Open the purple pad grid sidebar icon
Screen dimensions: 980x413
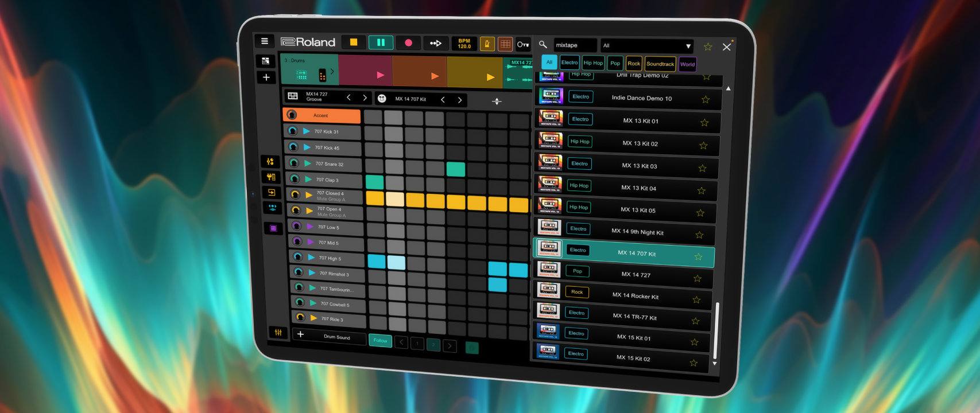273,228
